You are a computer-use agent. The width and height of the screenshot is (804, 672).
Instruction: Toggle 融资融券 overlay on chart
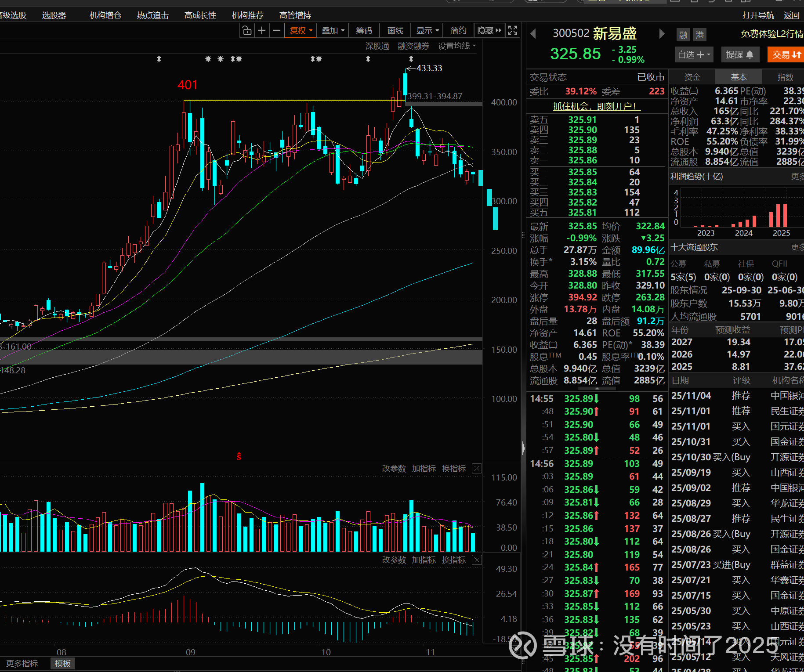coord(413,46)
